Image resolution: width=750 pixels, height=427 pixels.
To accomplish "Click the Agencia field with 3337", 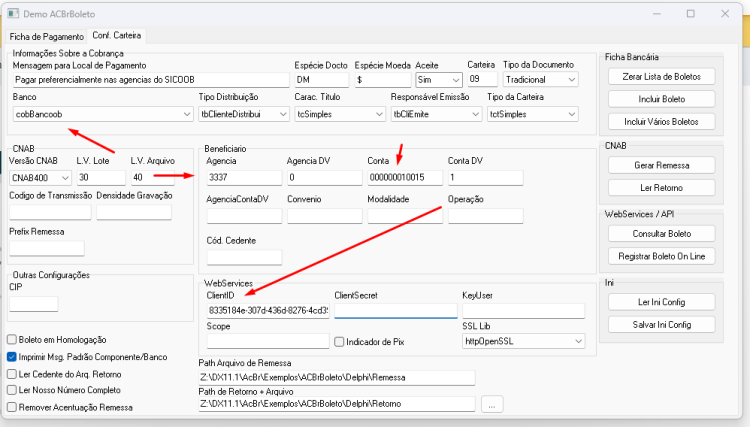I will pos(244,177).
